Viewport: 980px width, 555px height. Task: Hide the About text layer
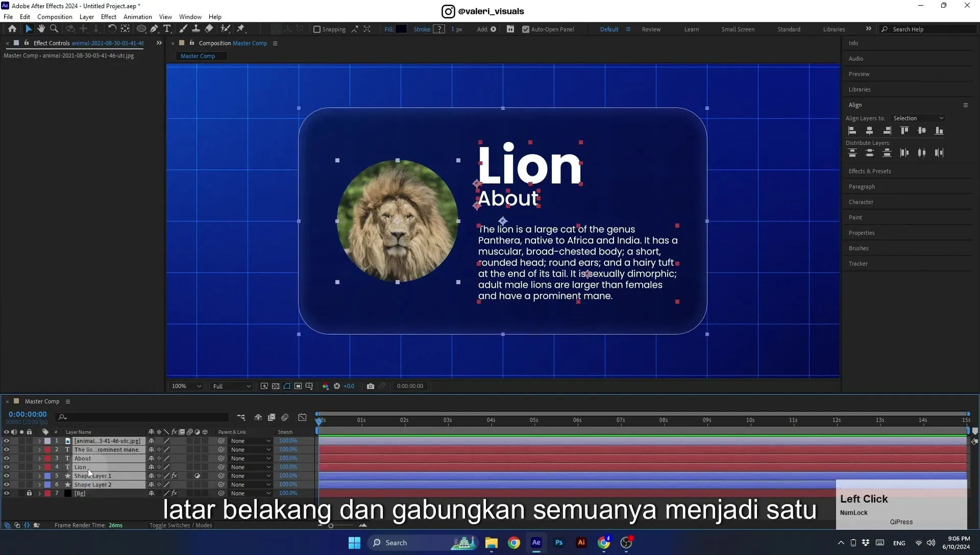pyautogui.click(x=7, y=459)
